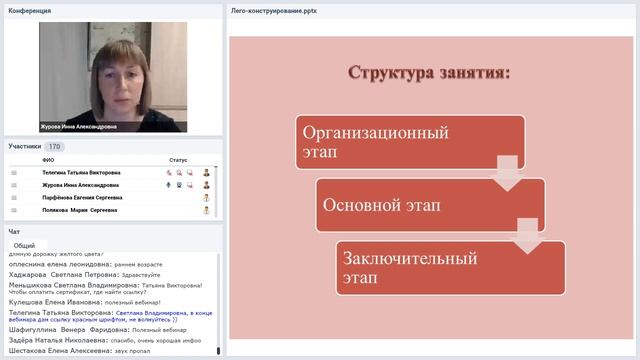This screenshot has height=360, width=640.
Task: Click the Основной этап slide box
Action: pos(431,205)
